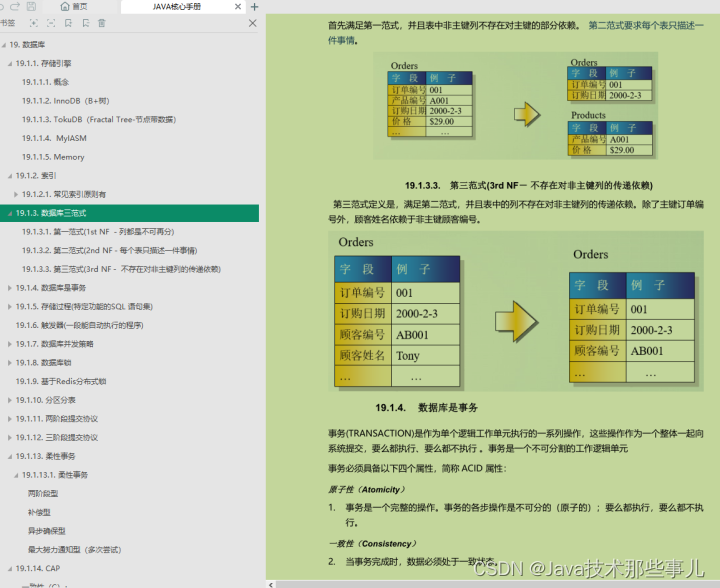The height and width of the screenshot is (588, 720).
Task: Click the 19.1.3.3. 第三范式 heading in document
Action: 529,185
